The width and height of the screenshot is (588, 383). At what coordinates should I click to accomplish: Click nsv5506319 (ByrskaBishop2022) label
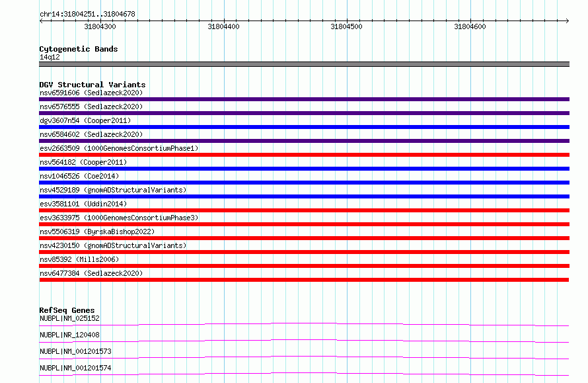(97, 232)
